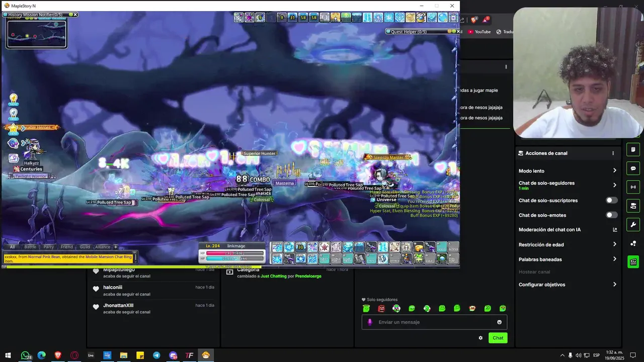Open the browser chat panel three-dot menu
644x362 pixels.
pyautogui.click(x=506, y=67)
